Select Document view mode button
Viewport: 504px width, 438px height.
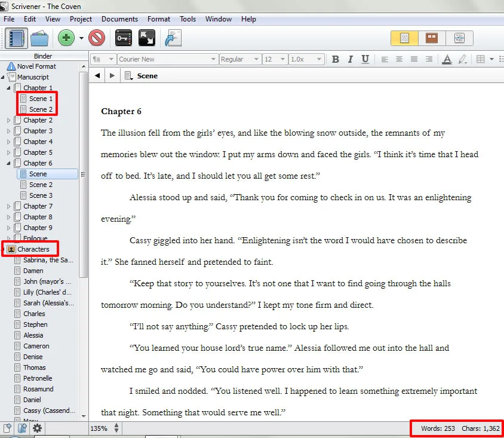[404, 38]
